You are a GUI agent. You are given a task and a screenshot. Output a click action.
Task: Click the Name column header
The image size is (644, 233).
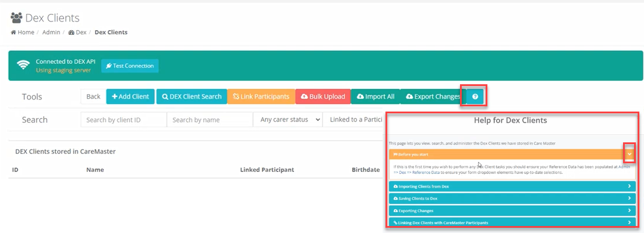pos(95,170)
